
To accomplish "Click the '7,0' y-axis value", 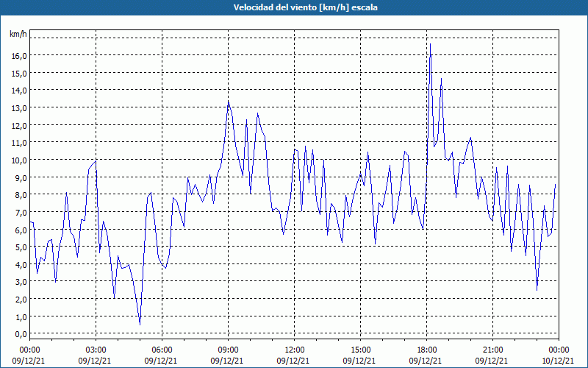I will 21,213.
